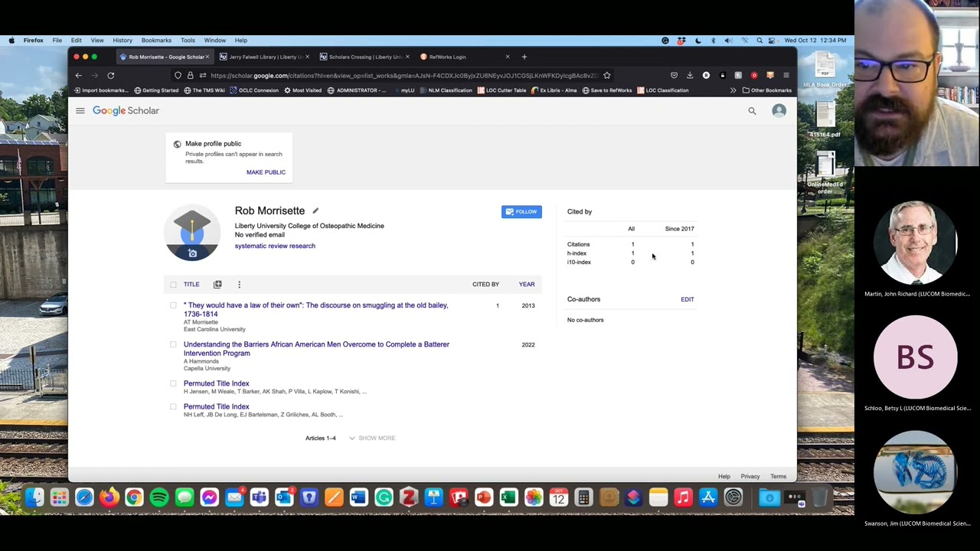Open the smuggling at the old bailey article
Image resolution: width=980 pixels, height=551 pixels.
315,309
